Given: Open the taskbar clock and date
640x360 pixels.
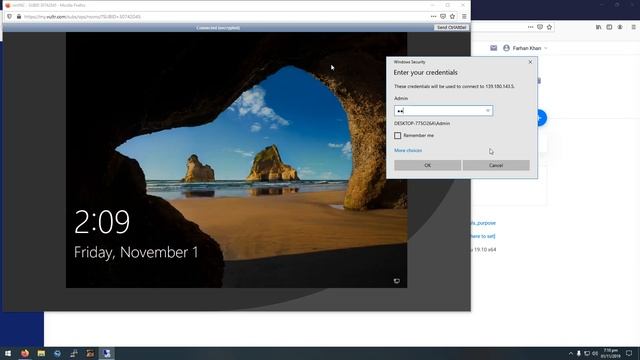Looking at the screenshot, I should [611, 353].
